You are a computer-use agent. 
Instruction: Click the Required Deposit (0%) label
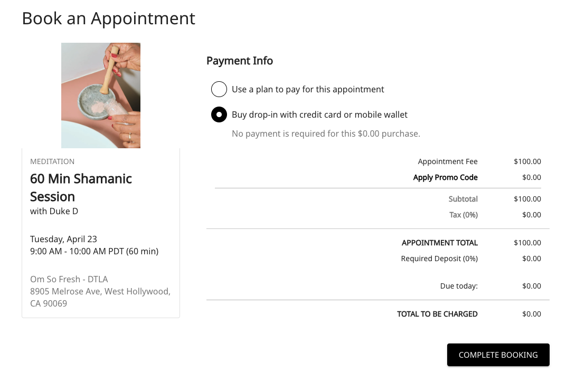(439, 259)
